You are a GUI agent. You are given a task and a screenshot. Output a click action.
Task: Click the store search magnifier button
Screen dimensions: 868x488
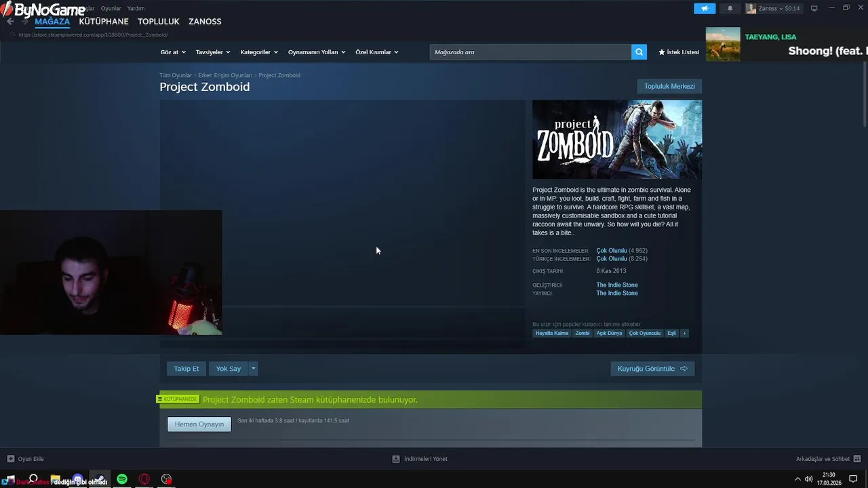coord(639,52)
